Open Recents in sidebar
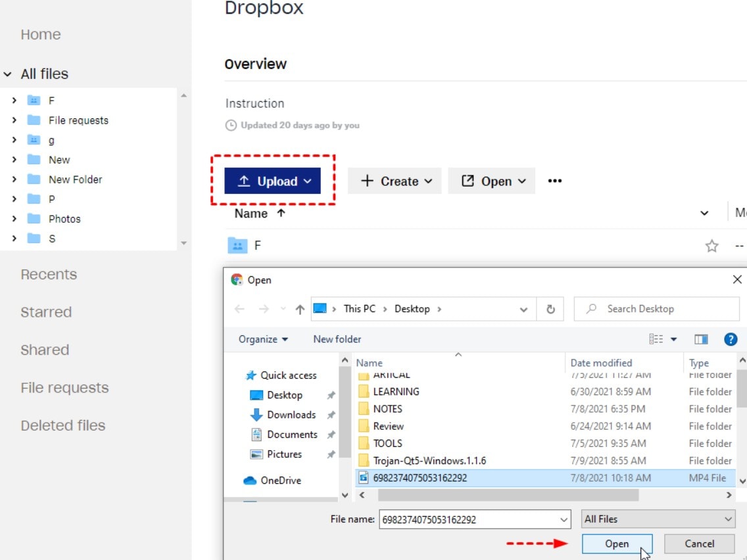The height and width of the screenshot is (560, 747). 49,274
